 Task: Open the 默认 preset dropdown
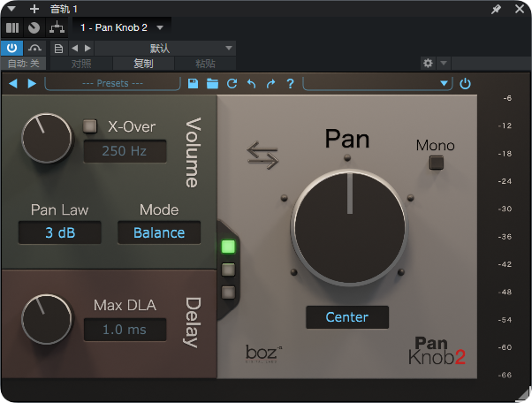[x=165, y=49]
